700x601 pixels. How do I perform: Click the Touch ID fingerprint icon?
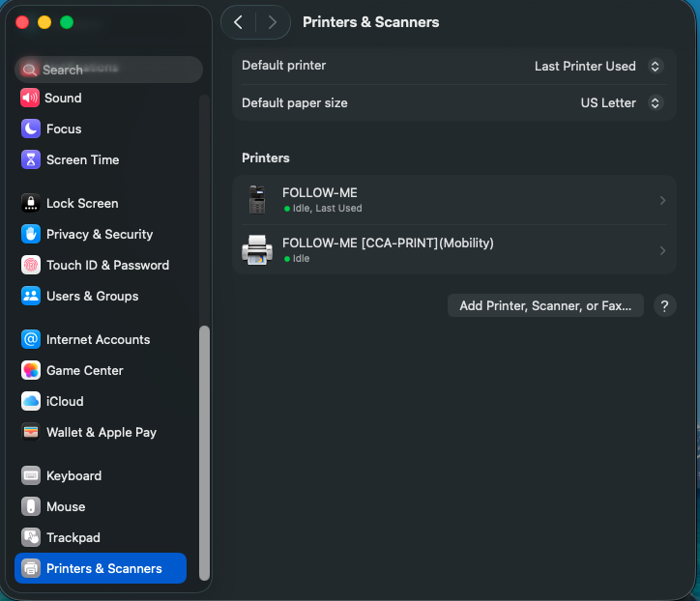(31, 265)
